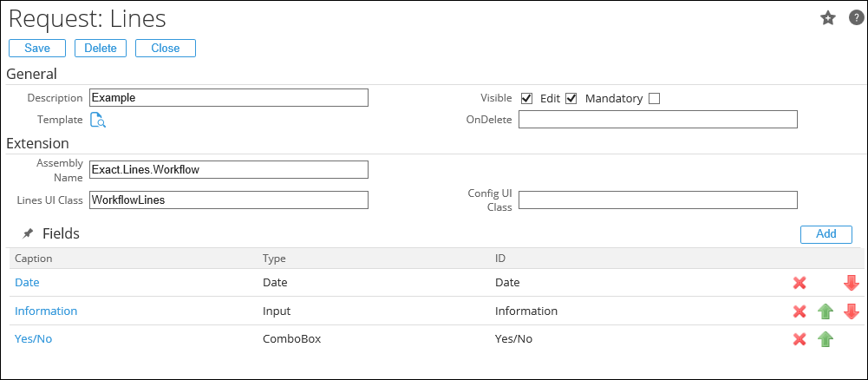Image resolution: width=868 pixels, height=380 pixels.
Task: Enable the Mandatory checkbox
Action: pos(654,98)
